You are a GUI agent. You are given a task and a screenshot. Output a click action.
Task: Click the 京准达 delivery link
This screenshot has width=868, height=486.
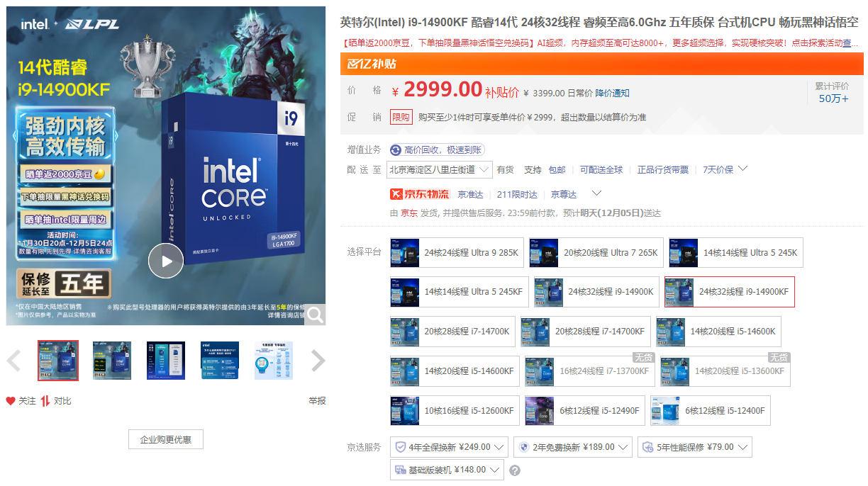[470, 194]
